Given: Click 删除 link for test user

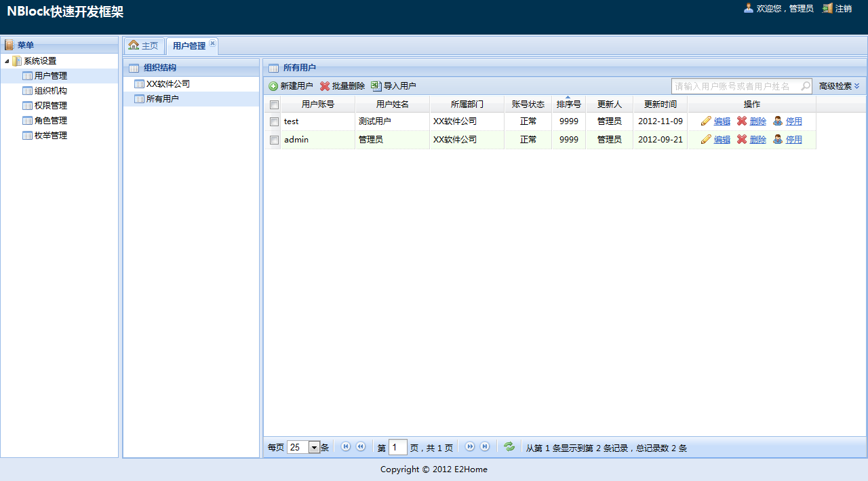Looking at the screenshot, I should [758, 121].
